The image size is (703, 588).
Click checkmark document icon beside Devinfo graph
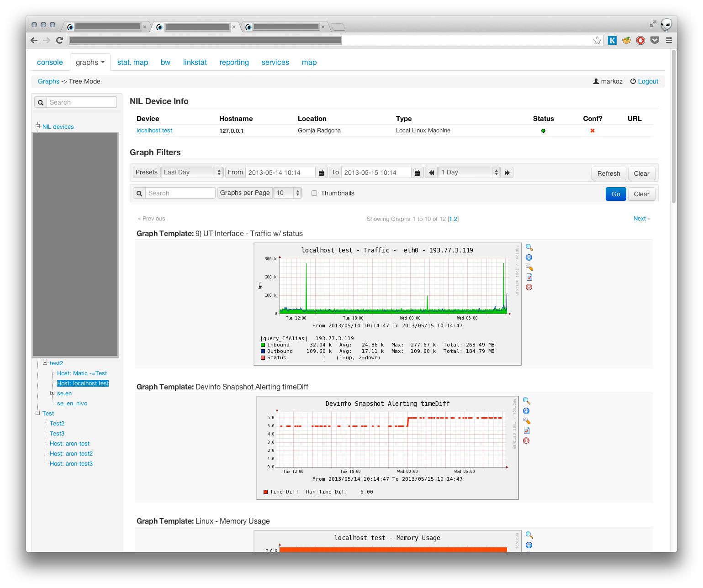click(526, 430)
